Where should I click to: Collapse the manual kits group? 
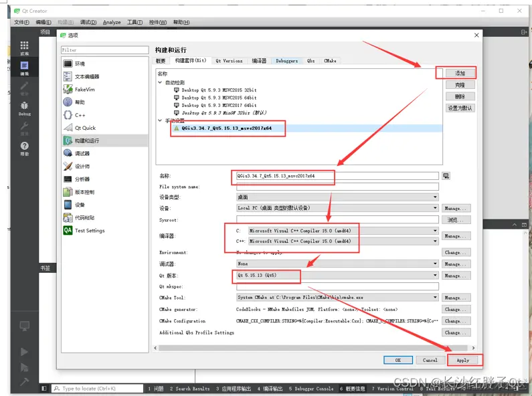pos(160,120)
